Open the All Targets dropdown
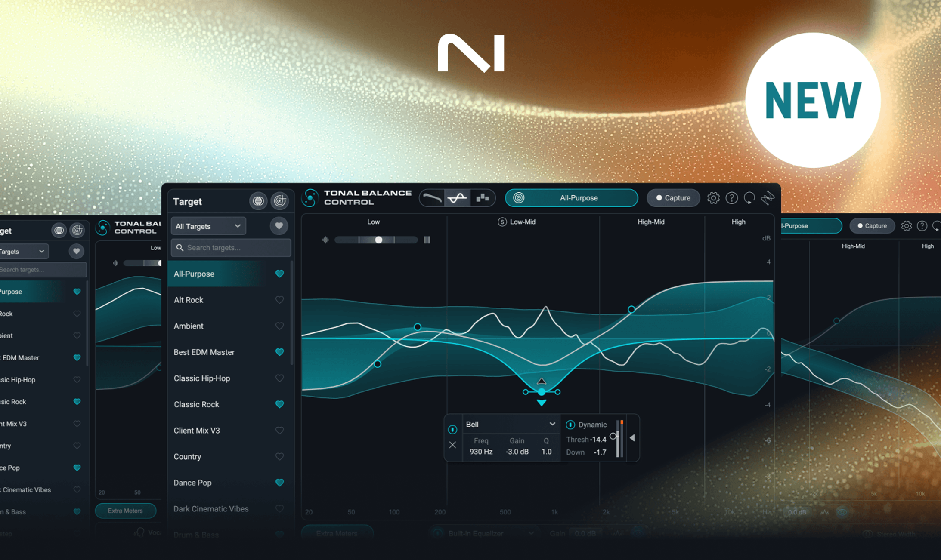 [x=208, y=226]
